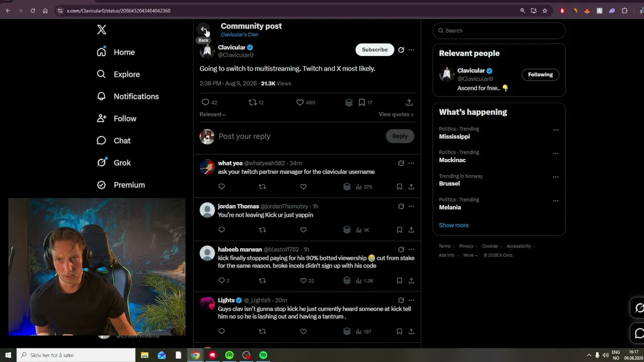The width and height of the screenshot is (644, 362).
Task: Like habeeb marwan's reply with 32 likes
Action: [x=307, y=281]
